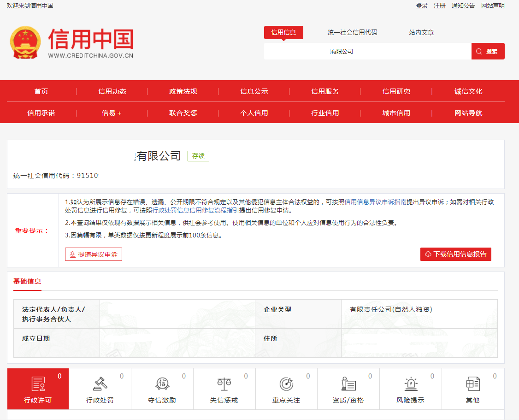Click the 信用中国 national emblem logo
Viewport: 519px width, 420px height.
point(25,42)
